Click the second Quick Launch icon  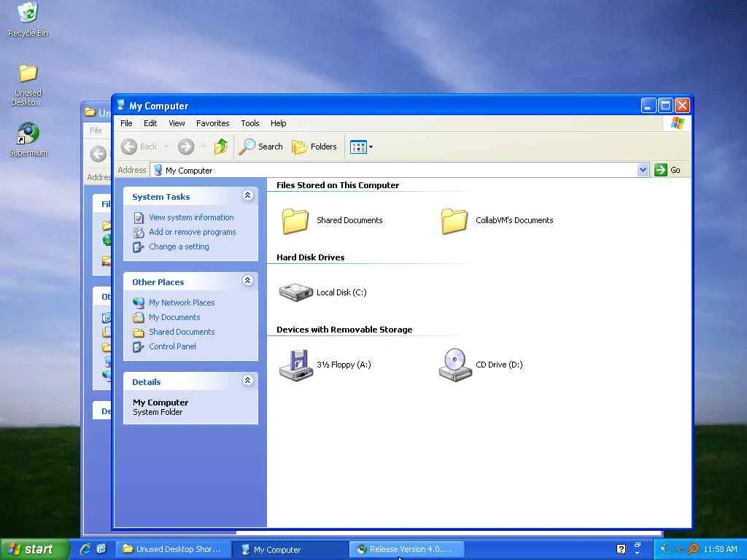tap(101, 549)
